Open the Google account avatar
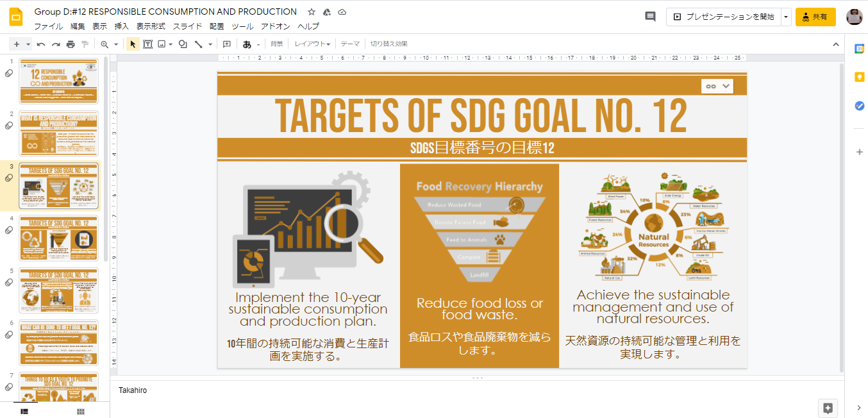 pos(854,17)
